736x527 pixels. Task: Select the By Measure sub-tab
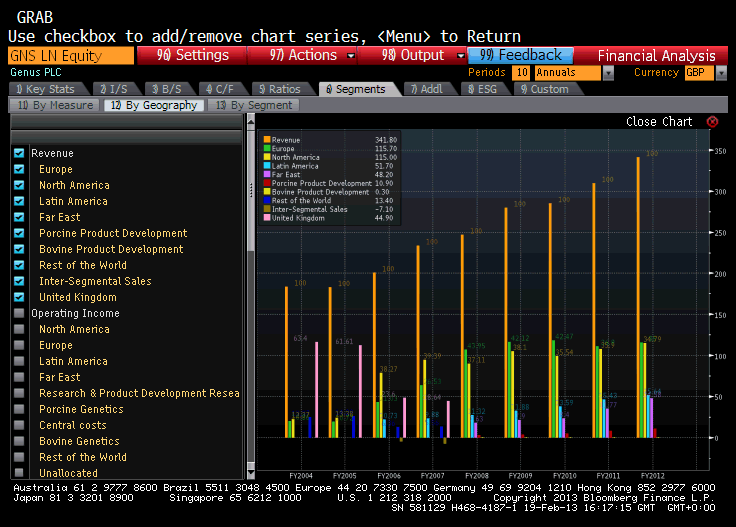pyautogui.click(x=55, y=106)
